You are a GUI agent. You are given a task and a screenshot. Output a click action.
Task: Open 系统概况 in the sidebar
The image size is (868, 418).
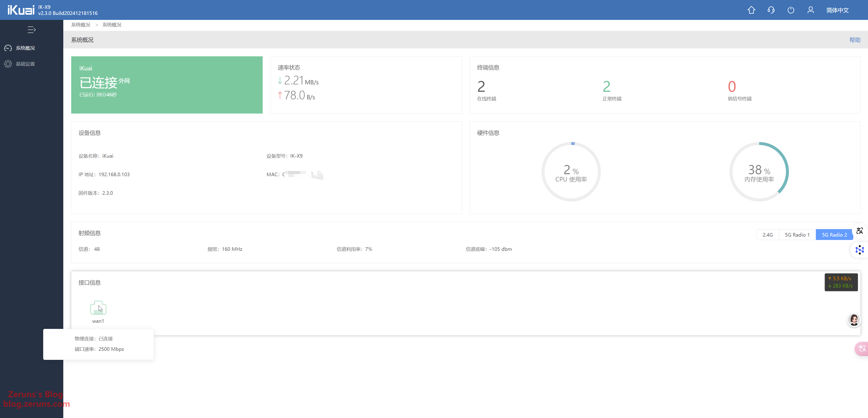[25, 48]
